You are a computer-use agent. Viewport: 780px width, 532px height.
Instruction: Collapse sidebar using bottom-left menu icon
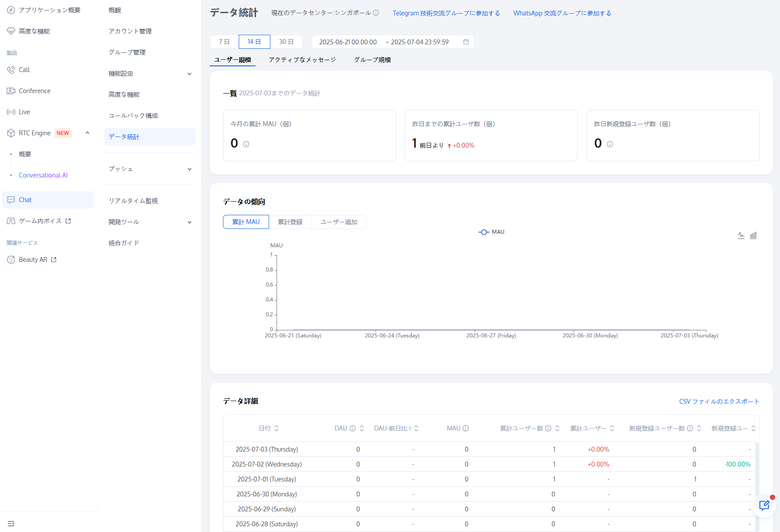pyautogui.click(x=11, y=523)
